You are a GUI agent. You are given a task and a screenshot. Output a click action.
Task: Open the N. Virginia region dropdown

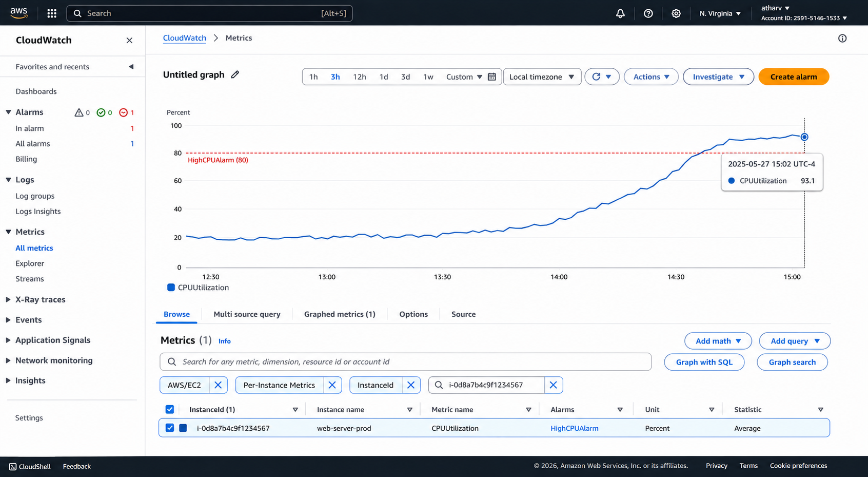pyautogui.click(x=720, y=13)
